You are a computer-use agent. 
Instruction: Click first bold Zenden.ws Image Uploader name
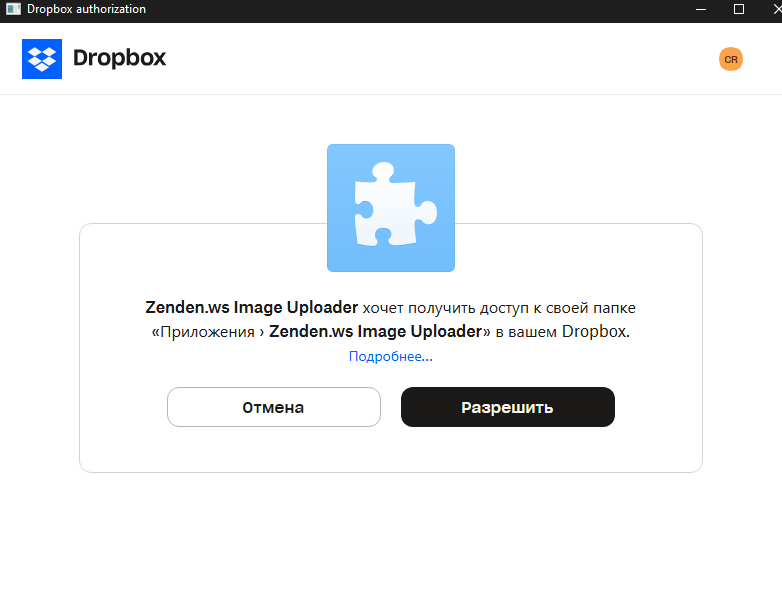252,307
